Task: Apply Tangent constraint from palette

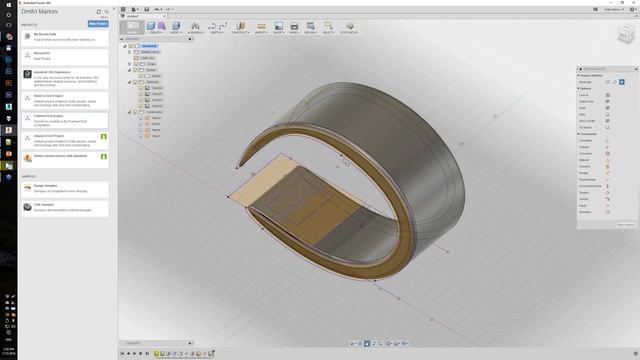Action: tap(607, 193)
